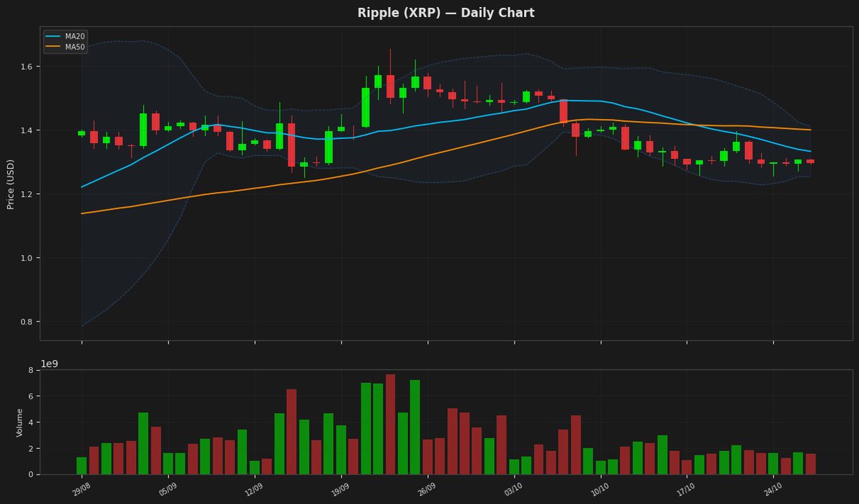Click the 1.2 price axis tick label
This screenshot has width=859, height=504.
(26, 194)
